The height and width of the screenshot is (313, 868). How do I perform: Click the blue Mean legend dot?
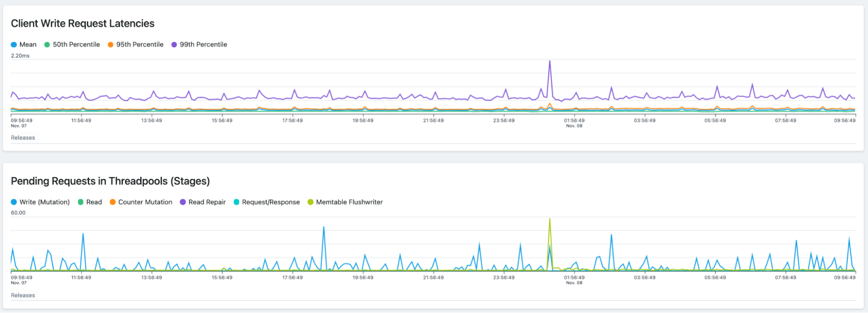(14, 45)
